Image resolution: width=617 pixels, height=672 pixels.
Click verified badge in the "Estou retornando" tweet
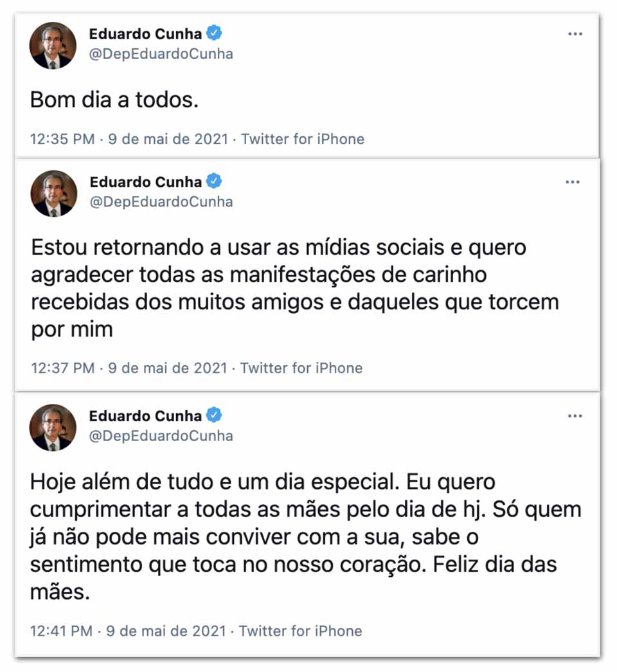tap(215, 181)
